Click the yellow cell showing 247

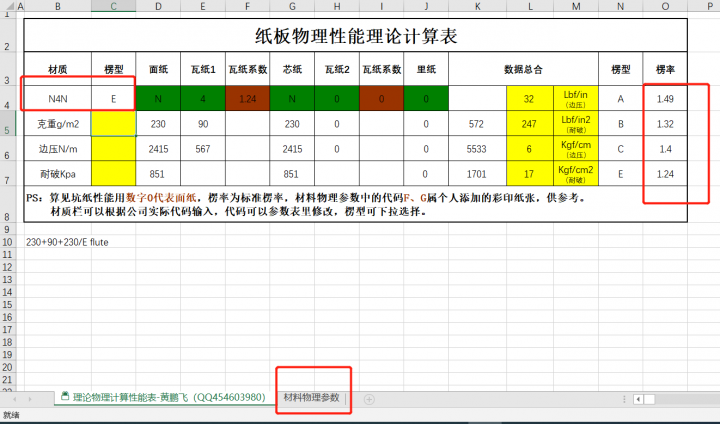pos(529,124)
